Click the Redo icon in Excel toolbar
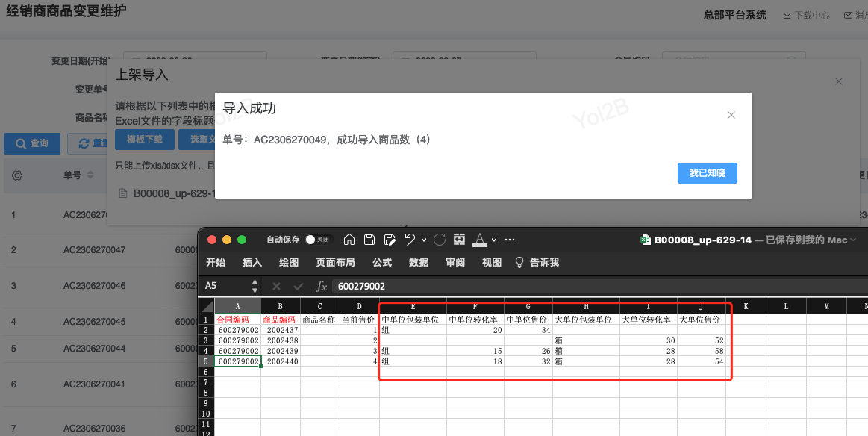This screenshot has height=436, width=868. [440, 240]
